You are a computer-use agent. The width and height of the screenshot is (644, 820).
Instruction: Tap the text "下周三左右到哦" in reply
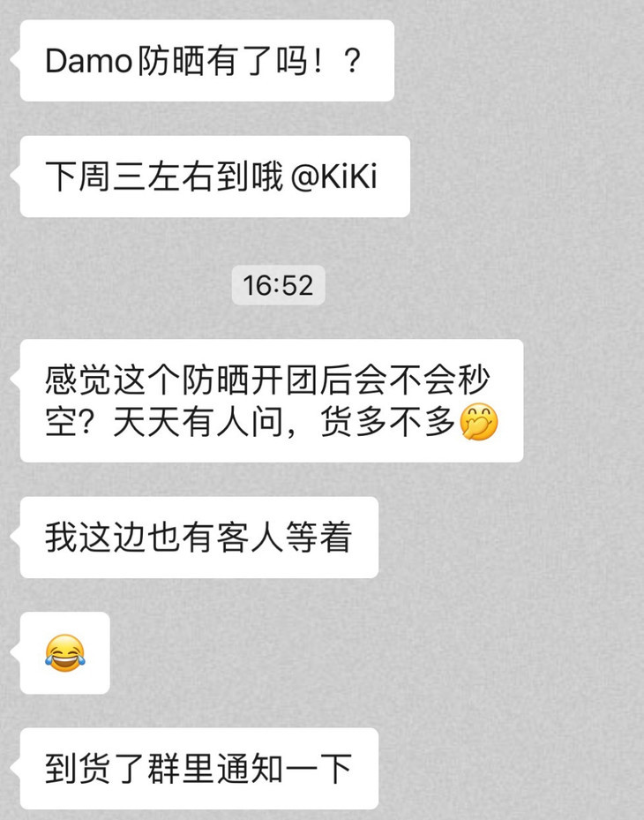pyautogui.click(x=164, y=177)
